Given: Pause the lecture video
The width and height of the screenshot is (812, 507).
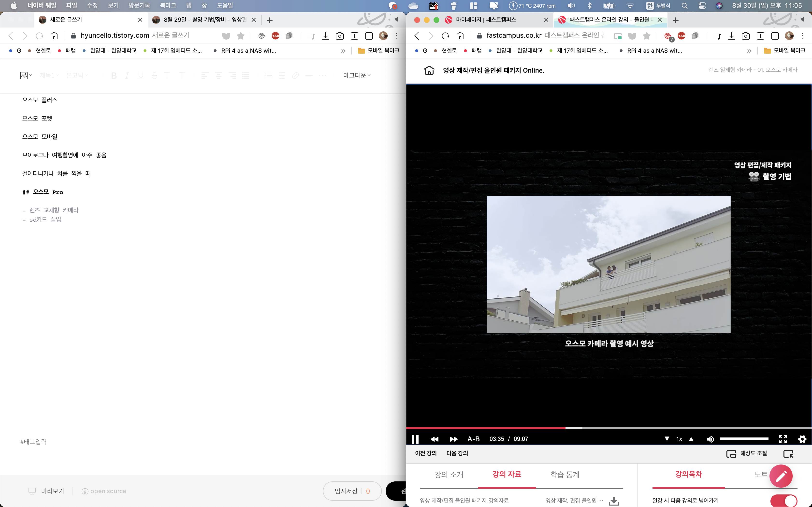Looking at the screenshot, I should 415,439.
